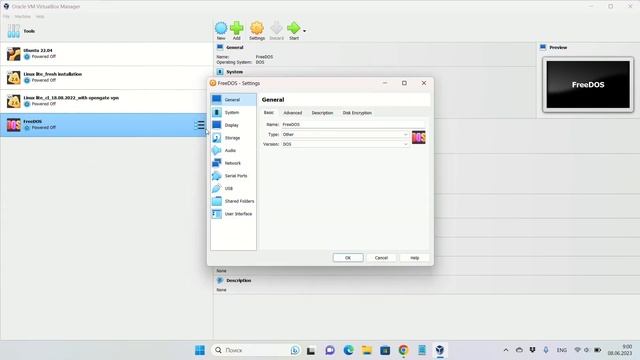Open the Shared Folders settings category
The width and height of the screenshot is (640, 360).
coord(233,201)
